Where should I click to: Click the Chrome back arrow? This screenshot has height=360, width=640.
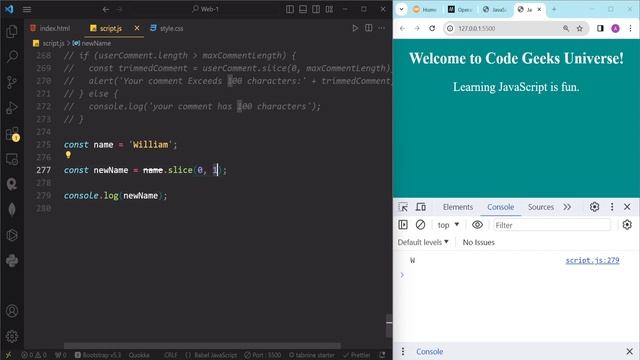point(402,28)
